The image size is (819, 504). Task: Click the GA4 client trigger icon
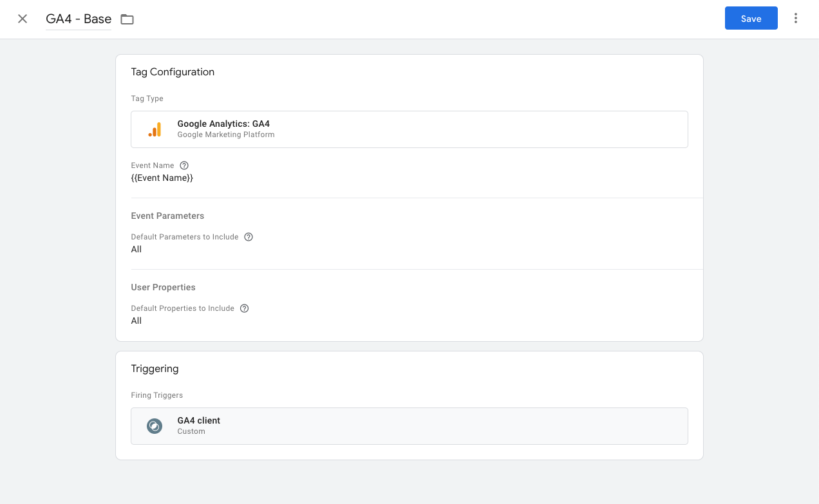155,426
